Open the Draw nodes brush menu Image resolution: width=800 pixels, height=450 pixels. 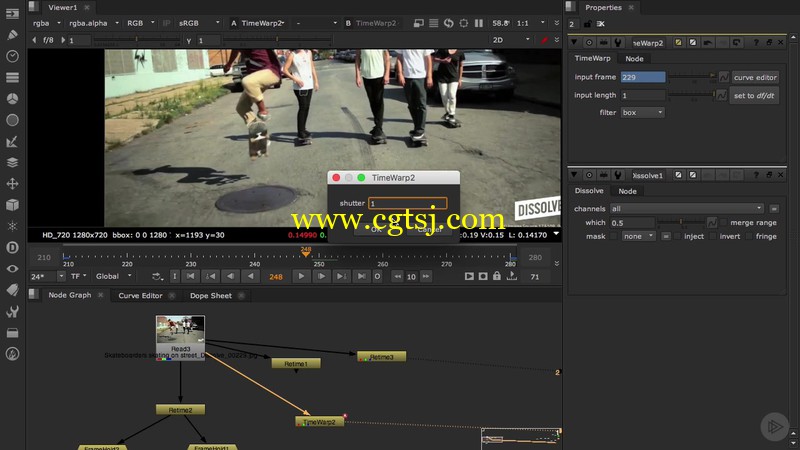pyautogui.click(x=12, y=35)
